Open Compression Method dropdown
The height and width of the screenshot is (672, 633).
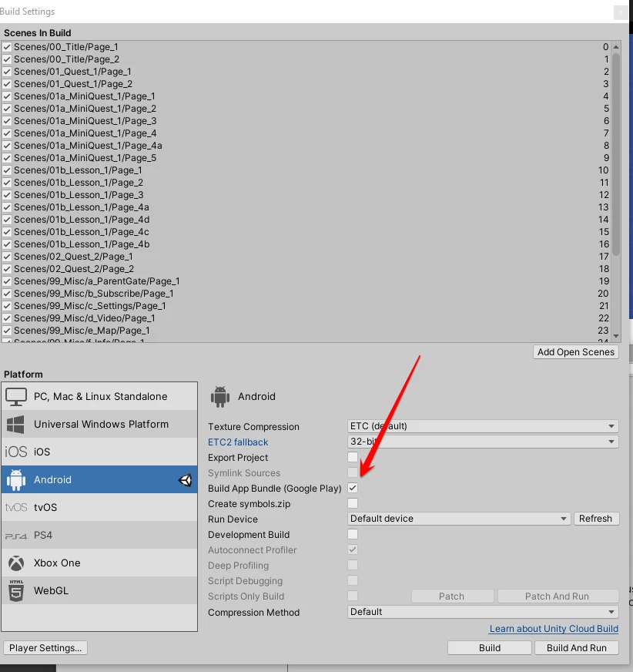(483, 612)
